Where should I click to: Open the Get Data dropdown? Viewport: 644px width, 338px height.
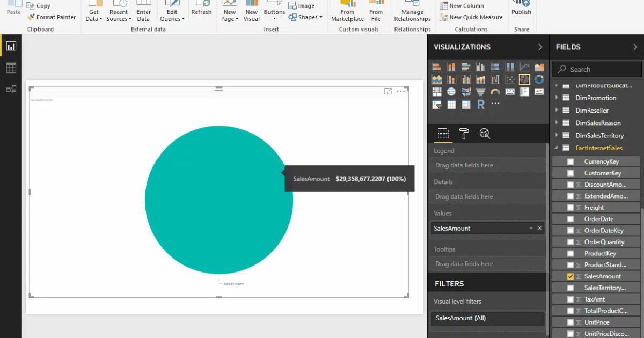pyautogui.click(x=93, y=12)
